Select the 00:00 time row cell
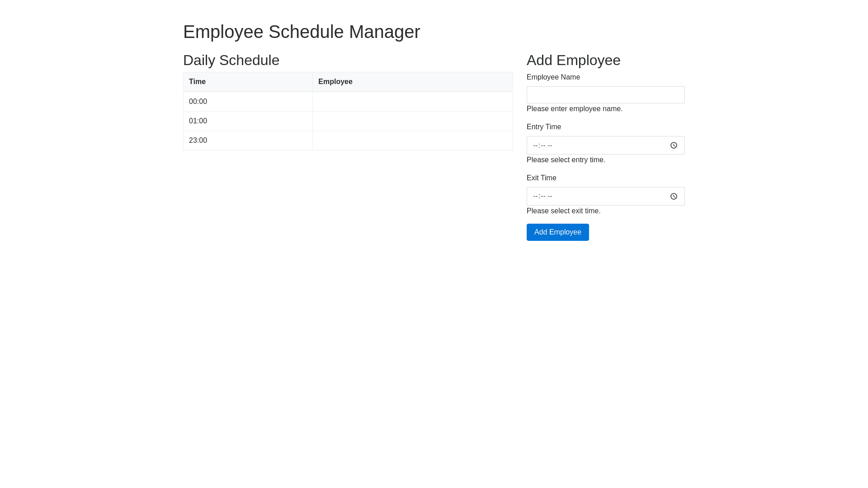 (198, 102)
